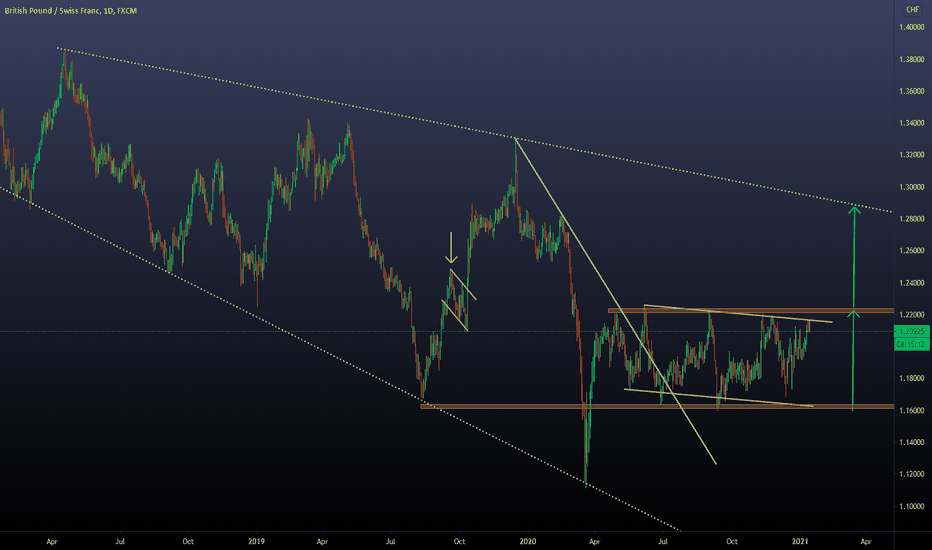Viewport: 932px width, 550px height.
Task: Select the 1.28000 price axis label
Action: [912, 219]
